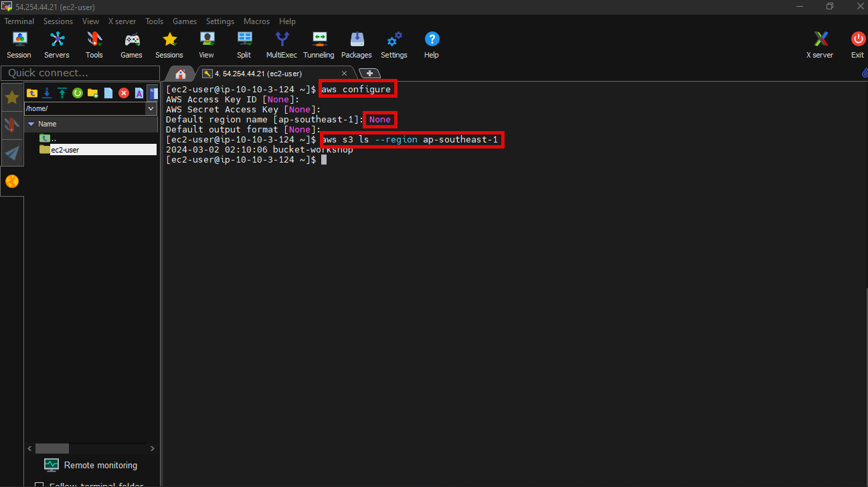Open the Sessions star toolbar button
The image size is (868, 487).
tap(169, 45)
